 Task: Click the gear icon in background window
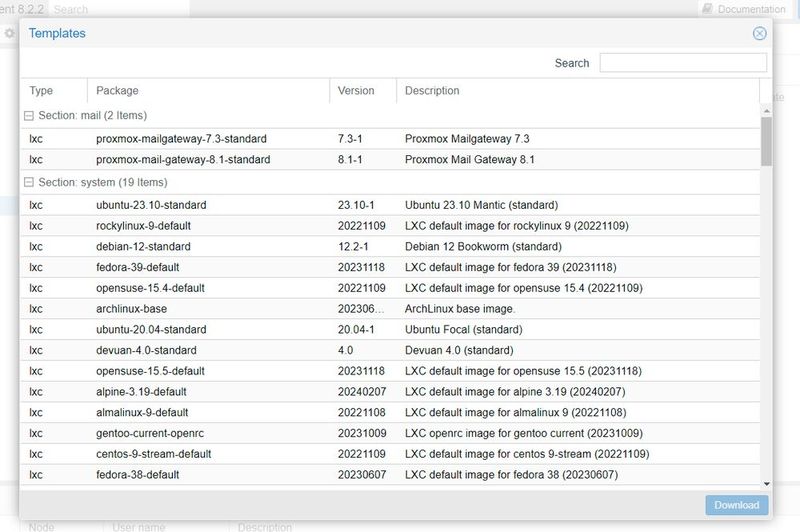pyautogui.click(x=9, y=34)
